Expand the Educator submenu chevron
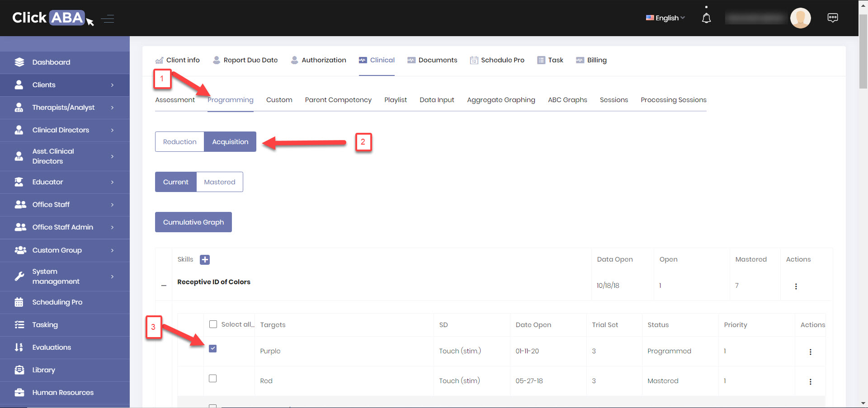This screenshot has width=868, height=408. 112,182
